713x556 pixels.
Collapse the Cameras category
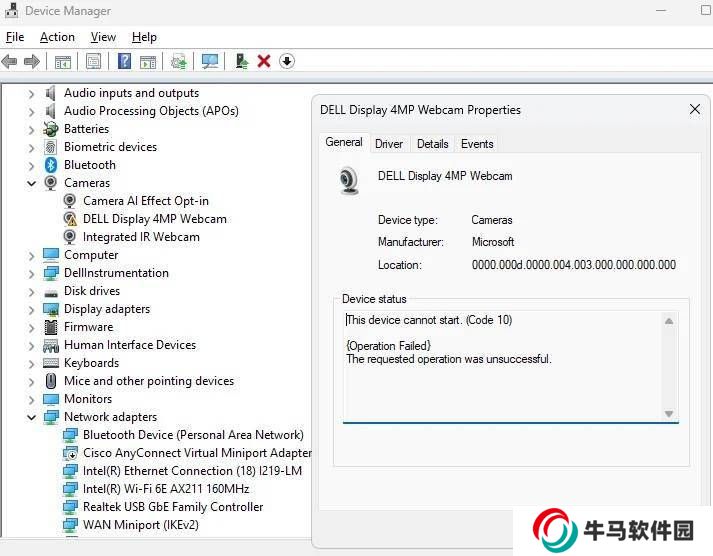(32, 183)
